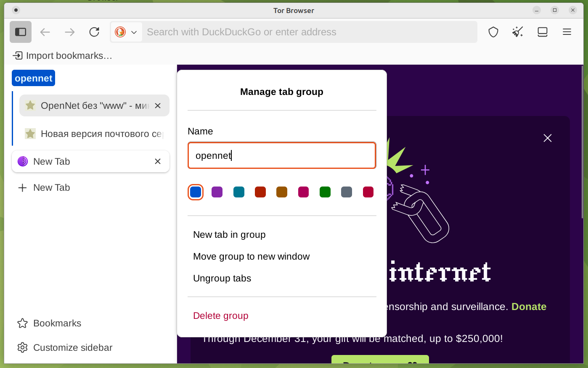Image resolution: width=588 pixels, height=368 pixels.
Task: Click Delete group
Action: [x=220, y=316]
